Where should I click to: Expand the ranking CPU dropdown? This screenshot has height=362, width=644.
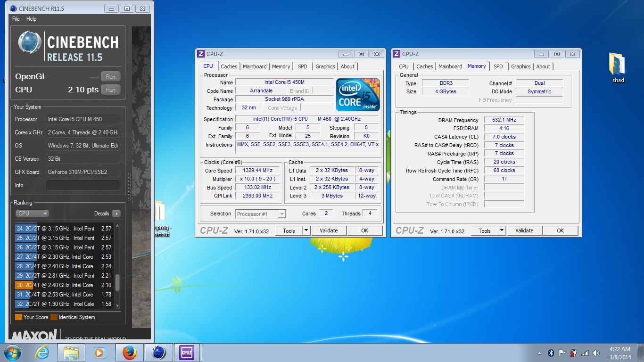click(x=32, y=214)
